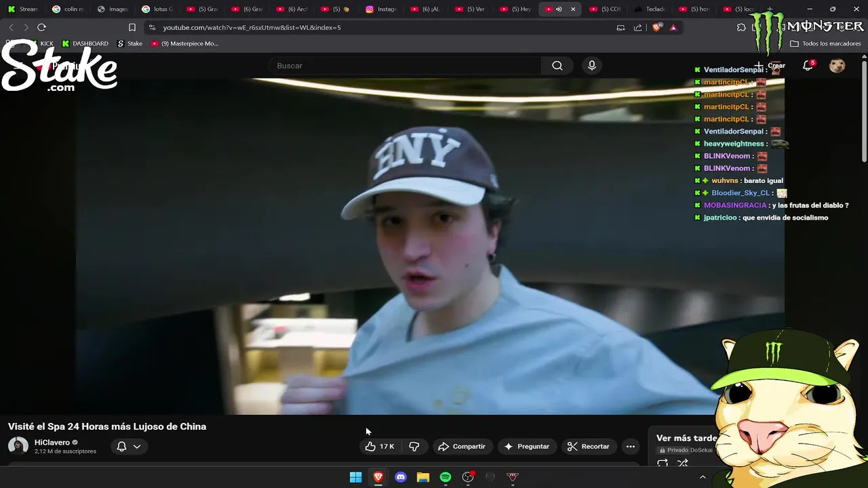868x488 pixels.
Task: Open Discord from taskbar
Action: pyautogui.click(x=401, y=477)
